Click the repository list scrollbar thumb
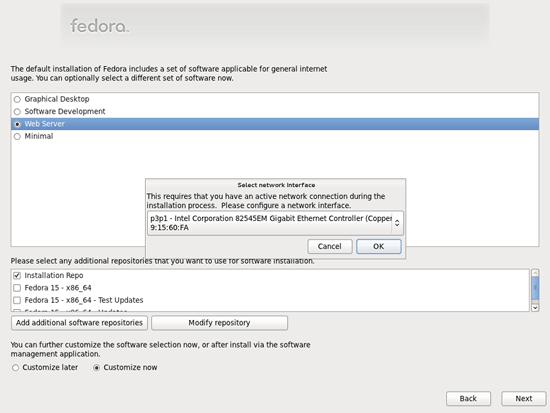Screen dimensions: 550x413 pyautogui.click(x=535, y=288)
